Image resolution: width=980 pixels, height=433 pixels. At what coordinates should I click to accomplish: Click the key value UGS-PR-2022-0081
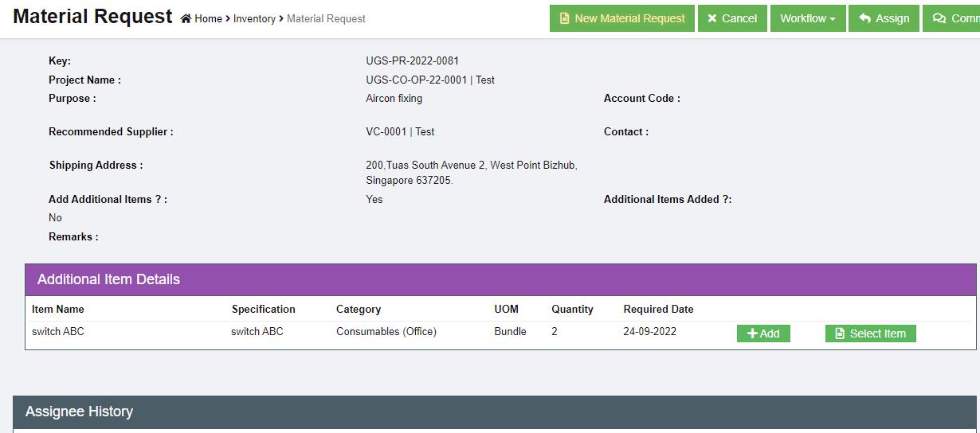pos(412,60)
